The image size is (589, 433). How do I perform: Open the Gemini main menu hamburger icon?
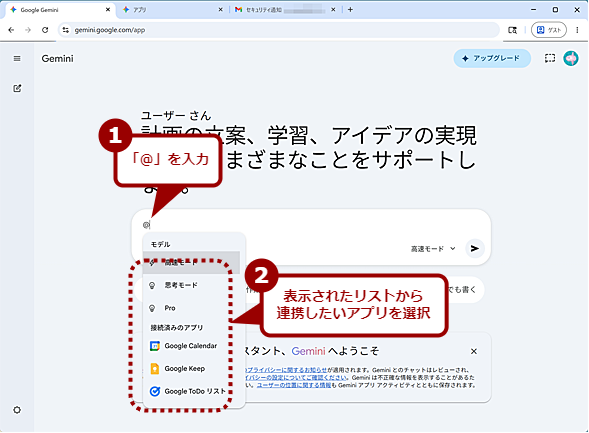pos(17,59)
